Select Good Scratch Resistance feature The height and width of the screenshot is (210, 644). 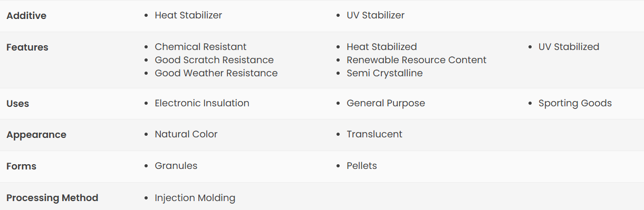pos(214,60)
